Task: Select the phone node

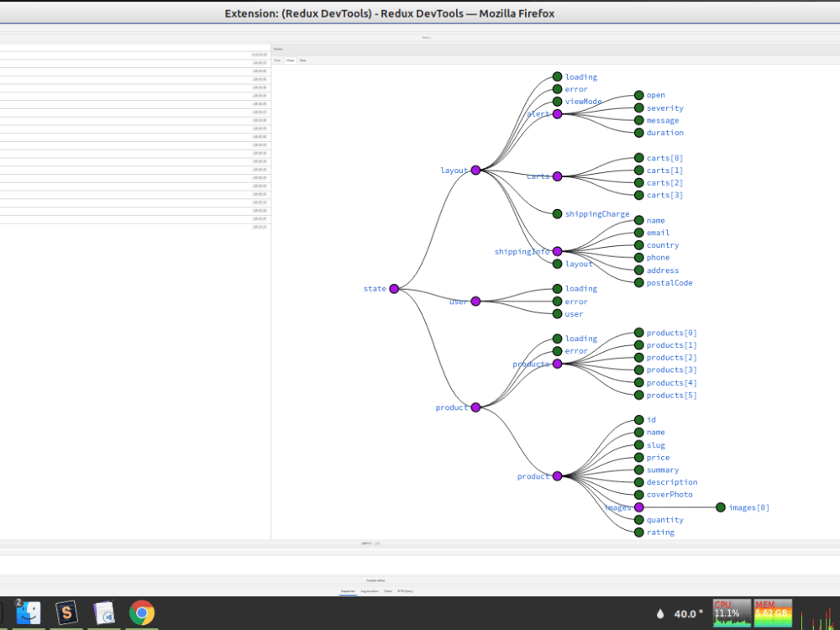Action: point(638,258)
